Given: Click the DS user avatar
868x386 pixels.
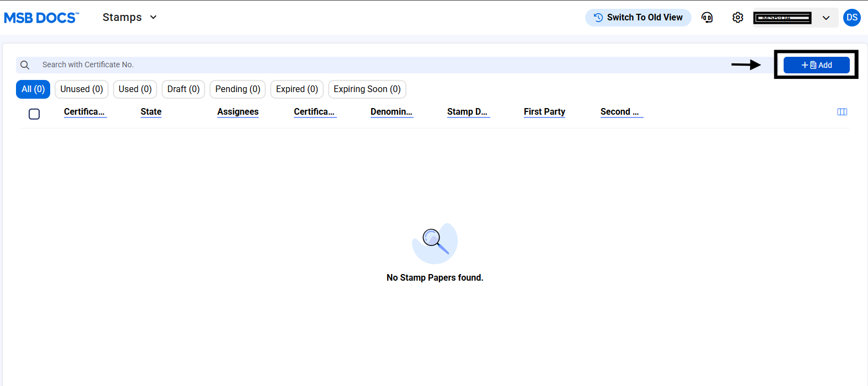Looking at the screenshot, I should [x=851, y=18].
